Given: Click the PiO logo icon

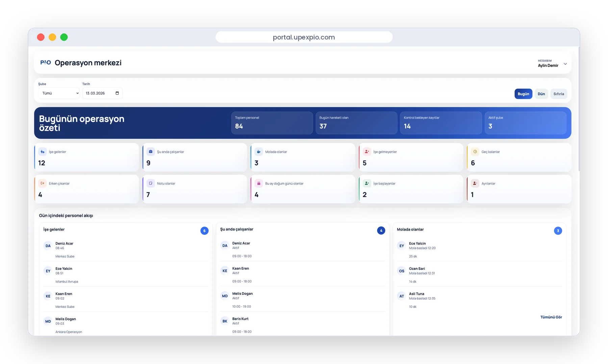Looking at the screenshot, I should point(46,63).
